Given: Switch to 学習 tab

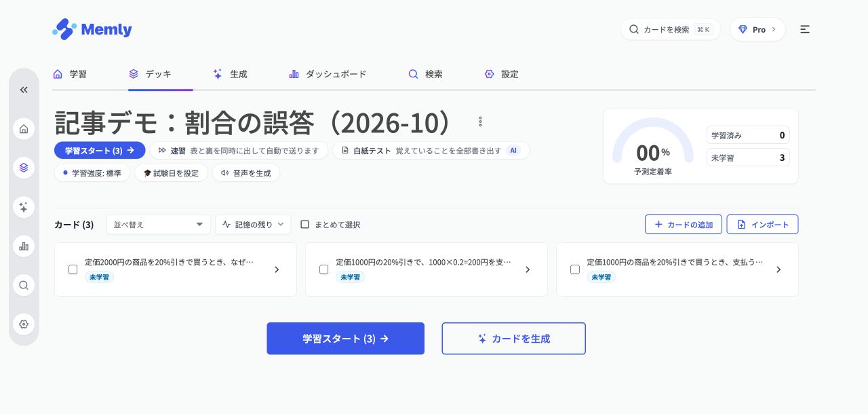Looking at the screenshot, I should click(70, 74).
